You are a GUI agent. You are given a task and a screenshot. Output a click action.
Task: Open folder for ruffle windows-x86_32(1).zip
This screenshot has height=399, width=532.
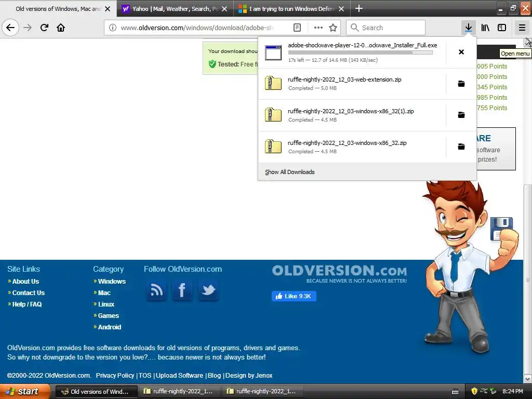point(461,115)
